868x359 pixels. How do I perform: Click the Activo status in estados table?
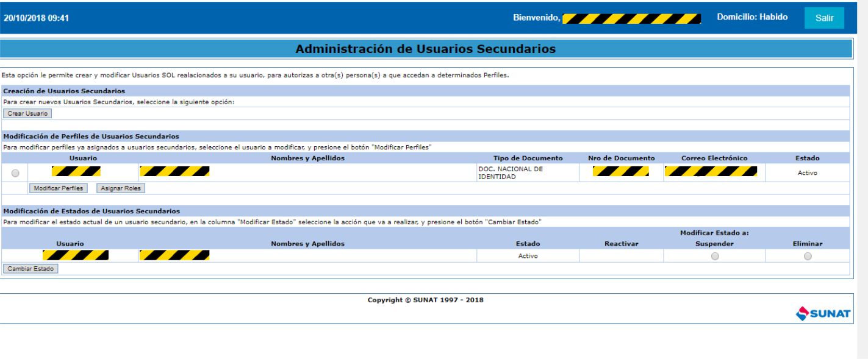click(x=528, y=256)
